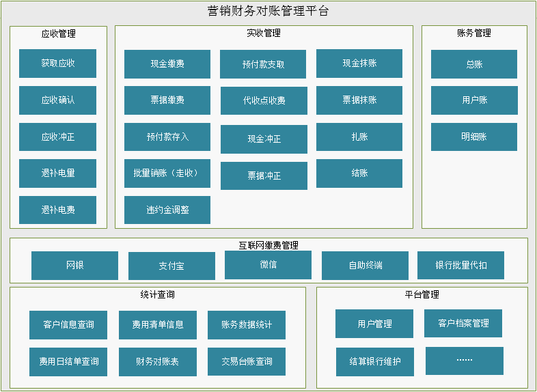Open the 用户管理 block
The image size is (537, 392).
(374, 324)
